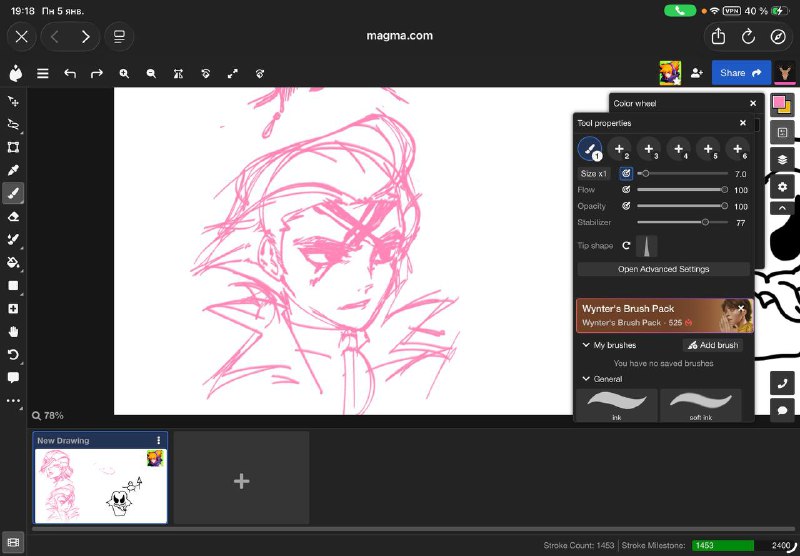Select the Eyedropper tool
The image size is (800, 556).
click(x=13, y=170)
